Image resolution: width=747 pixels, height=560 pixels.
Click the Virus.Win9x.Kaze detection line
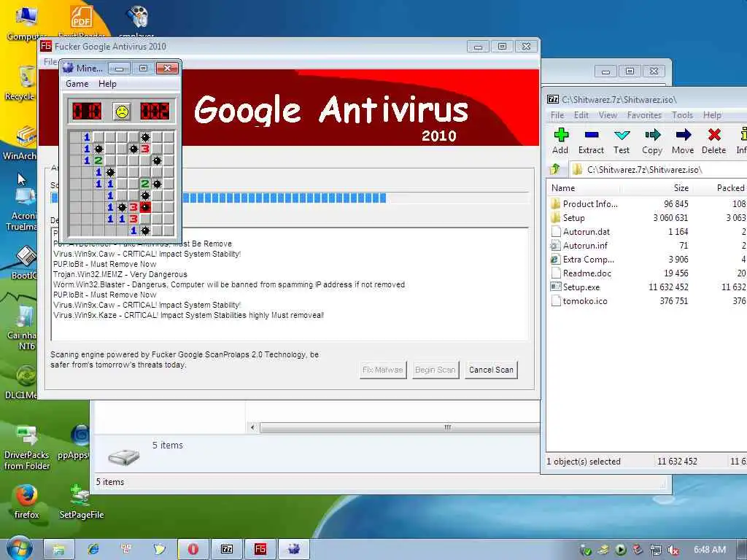click(188, 315)
